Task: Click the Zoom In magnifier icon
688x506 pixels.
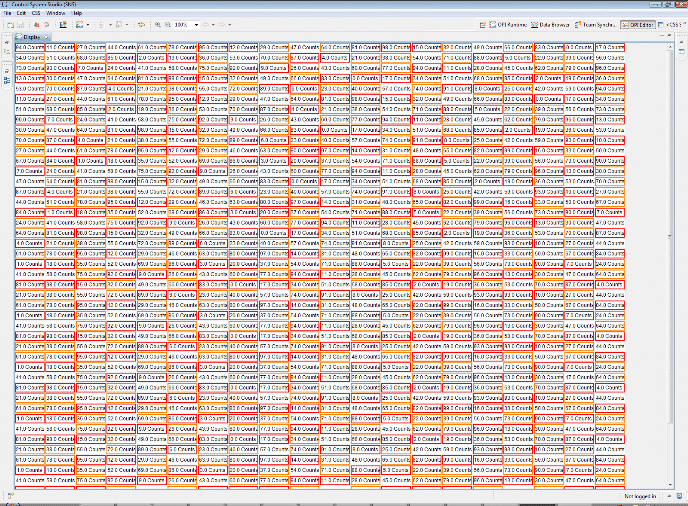Action: click(158, 24)
